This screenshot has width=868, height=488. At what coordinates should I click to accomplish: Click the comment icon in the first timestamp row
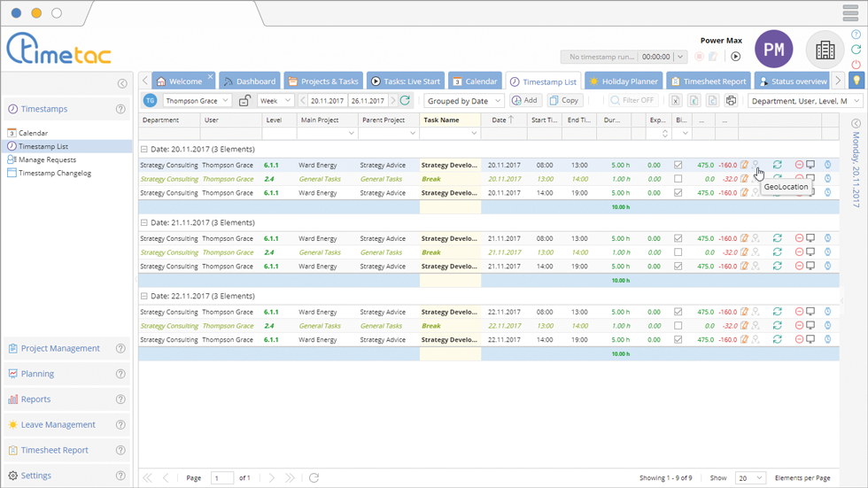coord(810,165)
